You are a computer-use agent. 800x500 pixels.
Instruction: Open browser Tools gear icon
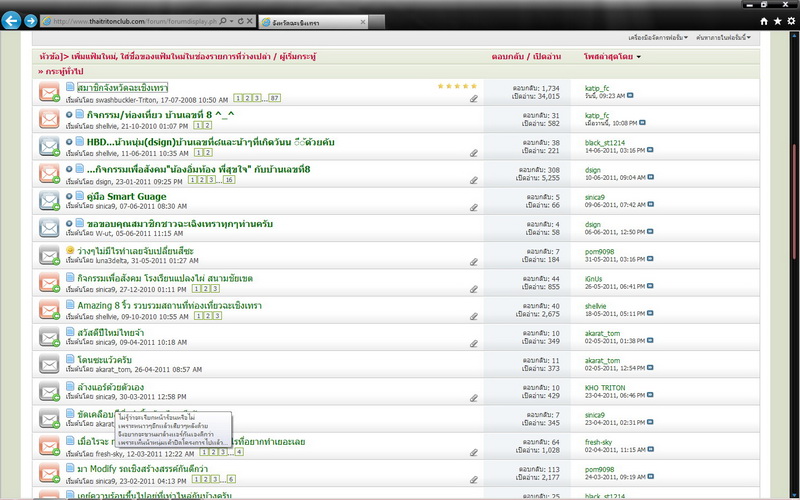[x=791, y=21]
